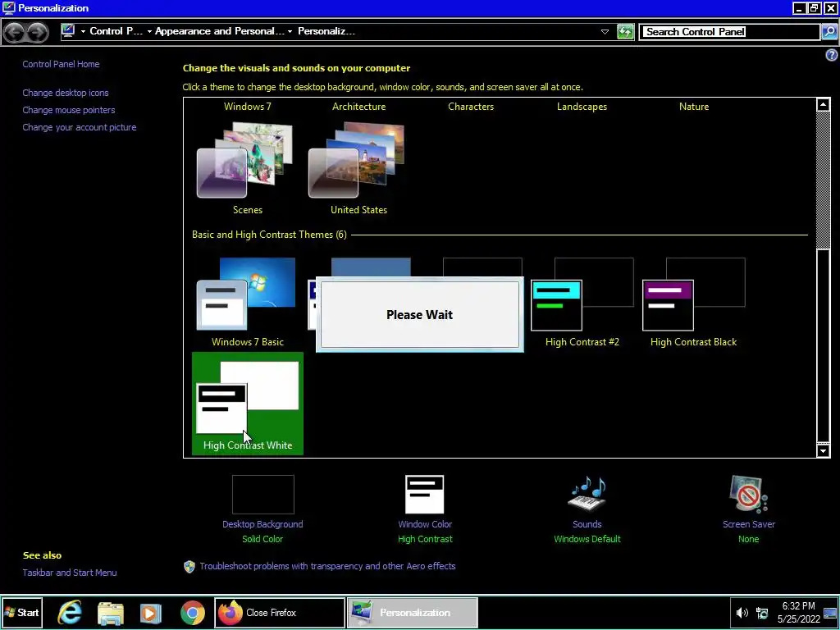Open Windows Media Player from taskbar
840x630 pixels.
point(151,613)
